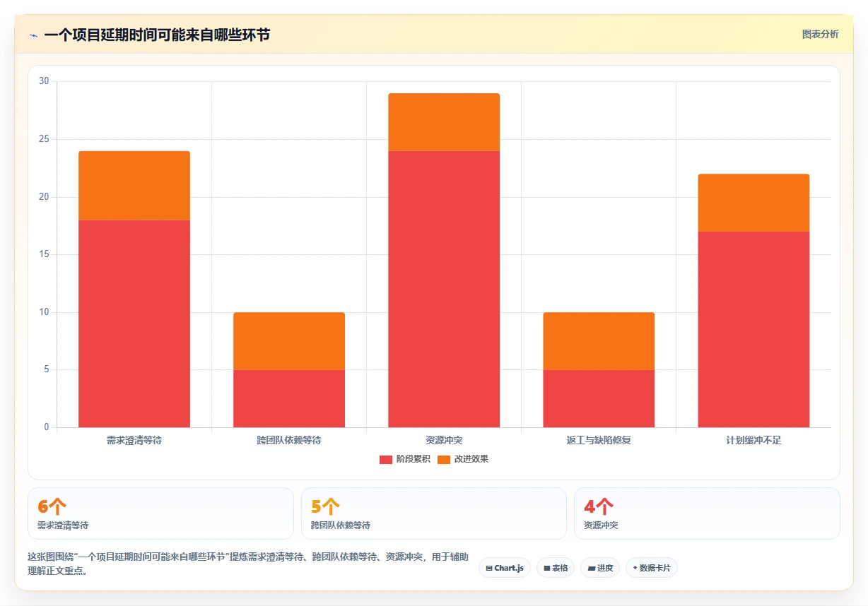Image resolution: width=868 pixels, height=606 pixels.
Task: Click orange 资源冲突 bar segment
Action: click(x=444, y=122)
